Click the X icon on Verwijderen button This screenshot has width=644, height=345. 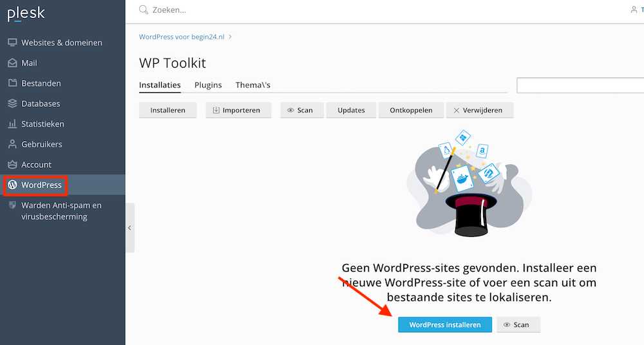[457, 110]
